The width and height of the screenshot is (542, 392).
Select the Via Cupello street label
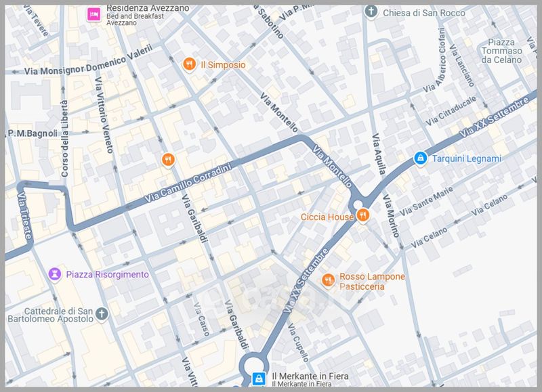(298, 343)
